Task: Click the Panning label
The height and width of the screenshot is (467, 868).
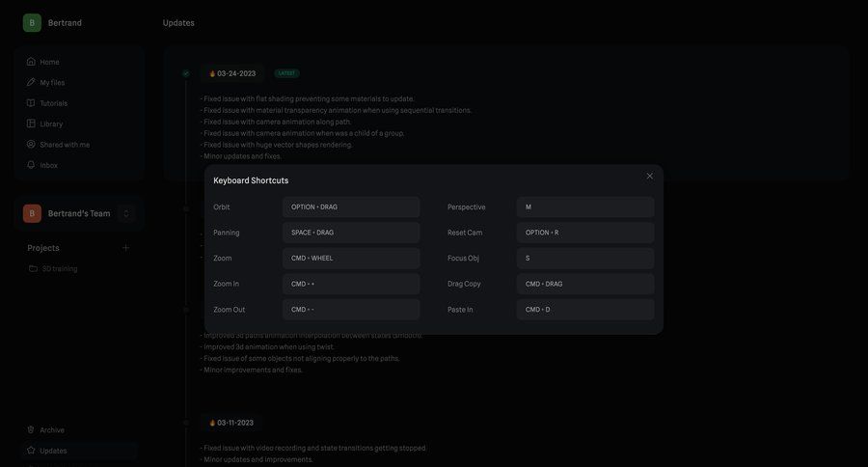Action: point(227,233)
